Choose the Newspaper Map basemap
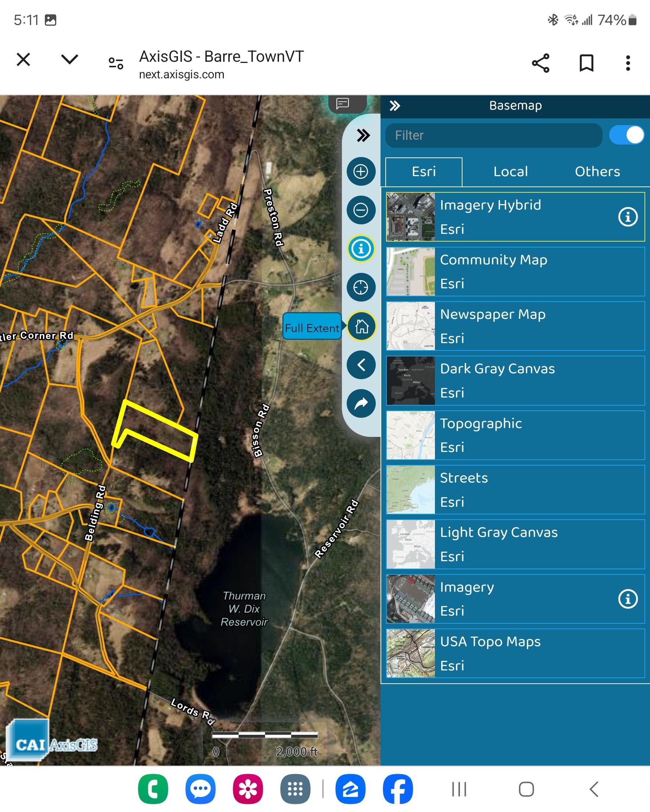The width and height of the screenshot is (650, 812). click(515, 326)
